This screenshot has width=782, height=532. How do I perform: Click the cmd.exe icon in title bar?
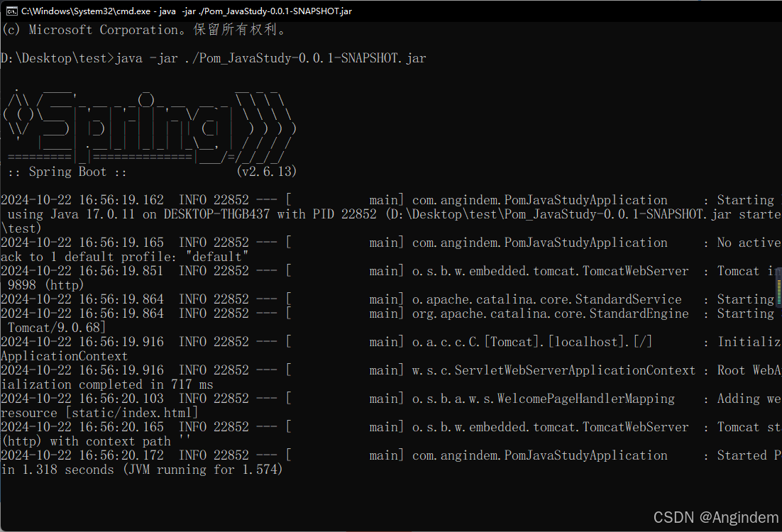click(12, 11)
